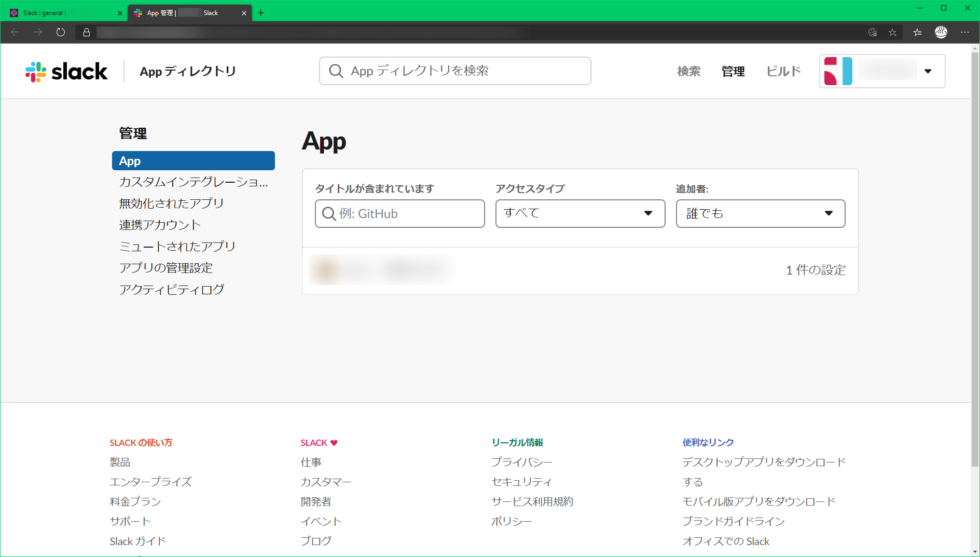980x557 pixels.
Task: Click the 1 件の設定 app entry
Action: [815, 269]
